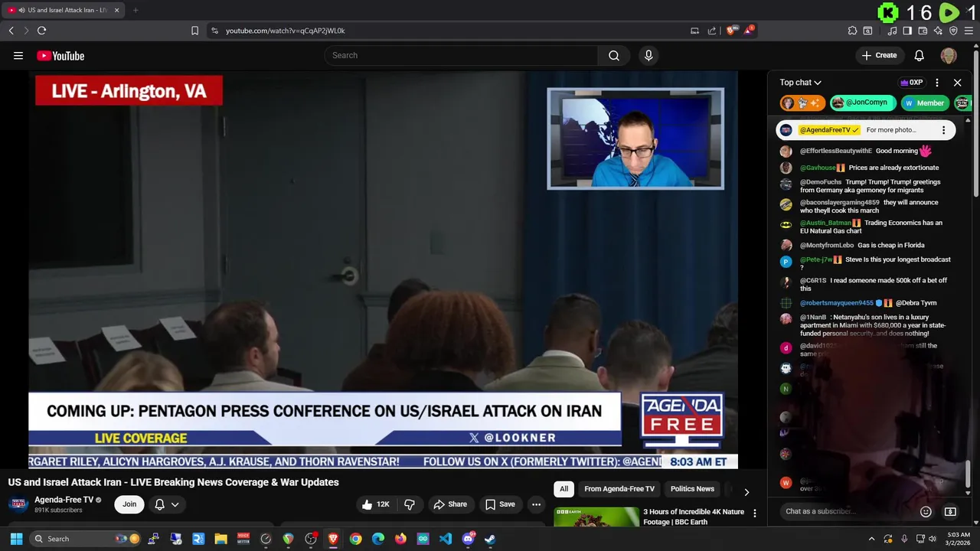Like the video with thumbs up
The width and height of the screenshot is (980, 551).
(x=376, y=504)
